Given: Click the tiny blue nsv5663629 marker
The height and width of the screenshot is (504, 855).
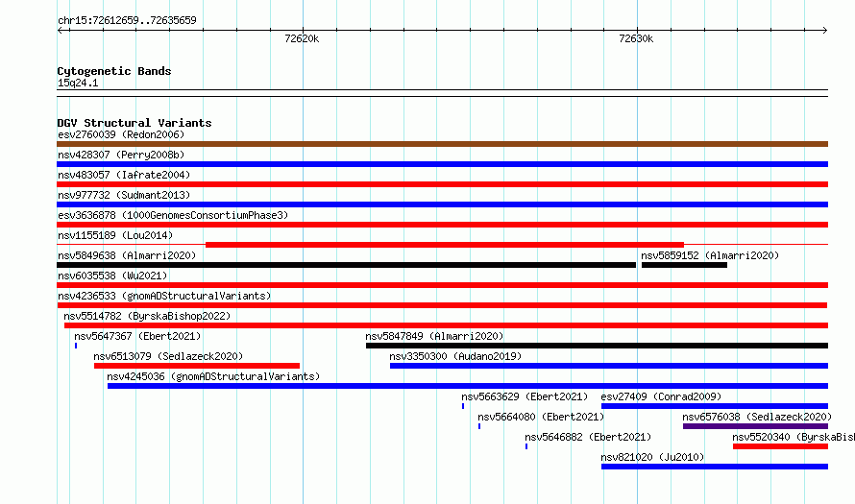Looking at the screenshot, I should tap(463, 406).
